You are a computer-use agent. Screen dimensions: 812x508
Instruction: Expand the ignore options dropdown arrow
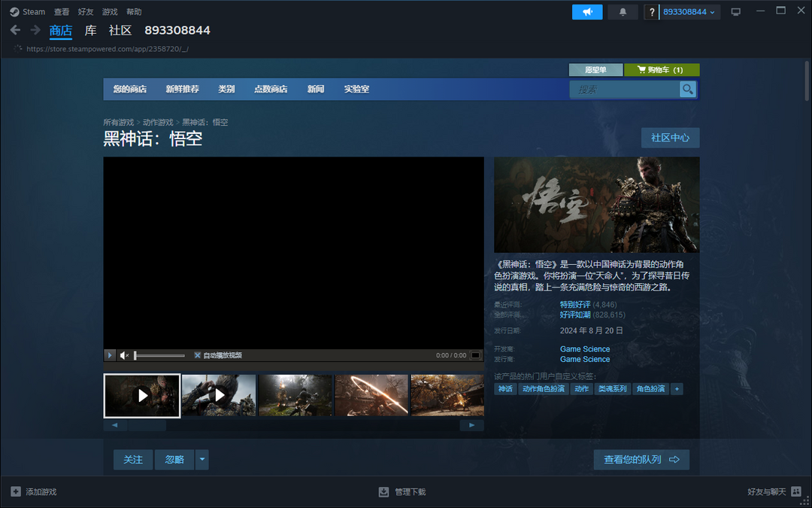(202, 460)
